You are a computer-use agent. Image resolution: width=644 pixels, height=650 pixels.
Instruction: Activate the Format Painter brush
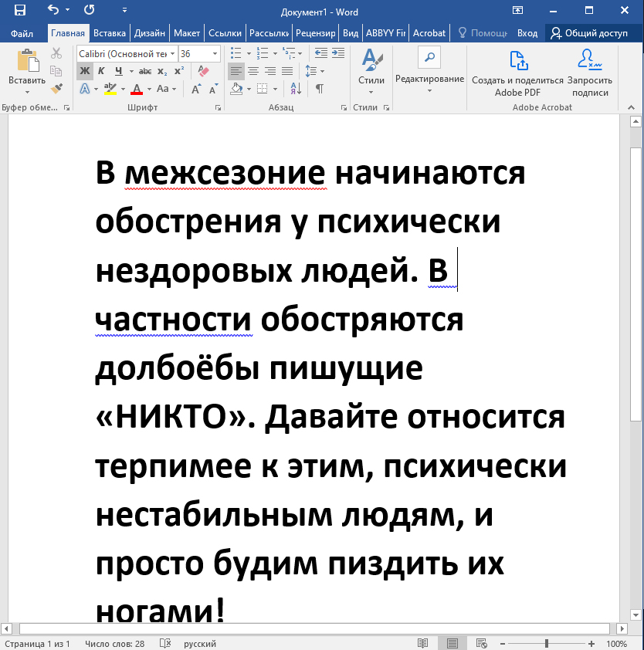point(56,88)
